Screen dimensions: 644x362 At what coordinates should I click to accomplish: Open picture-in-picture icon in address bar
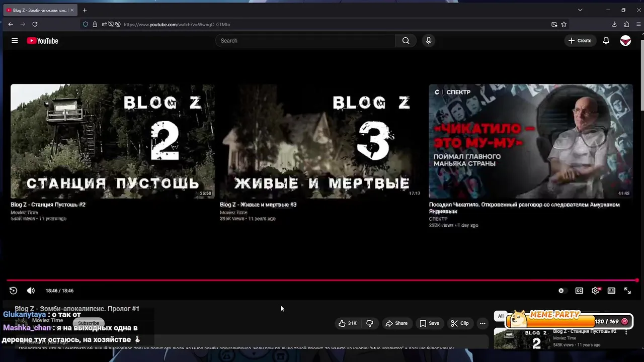[x=554, y=24]
